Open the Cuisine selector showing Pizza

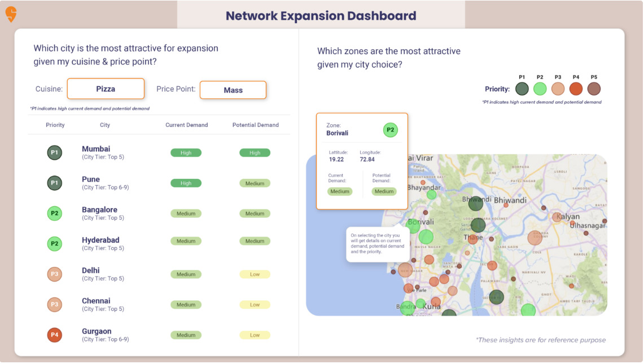(106, 89)
